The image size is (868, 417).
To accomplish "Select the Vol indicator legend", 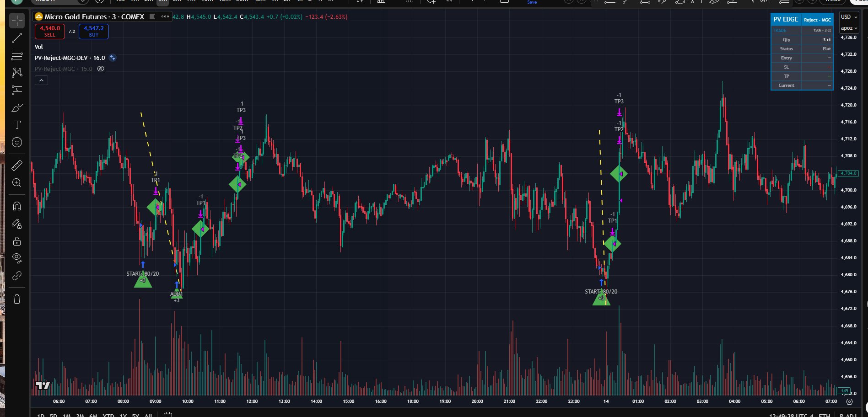I will coord(39,47).
